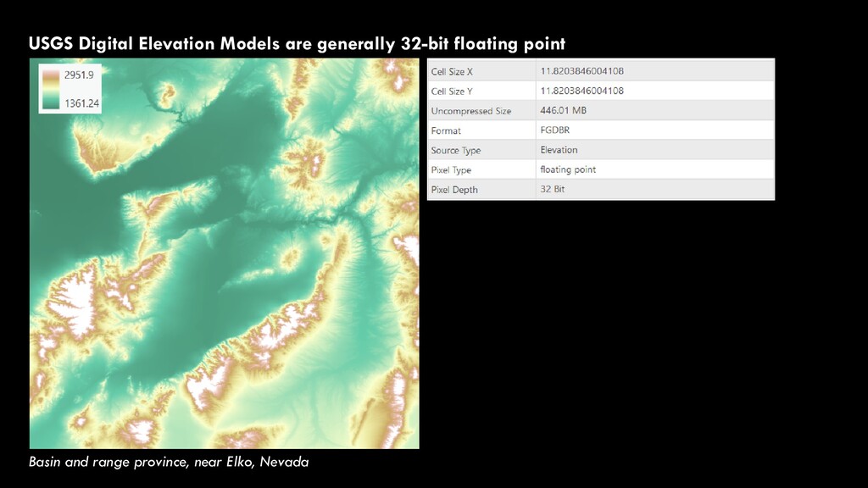Click the Cell Size X value 11.8203846004108

click(581, 71)
